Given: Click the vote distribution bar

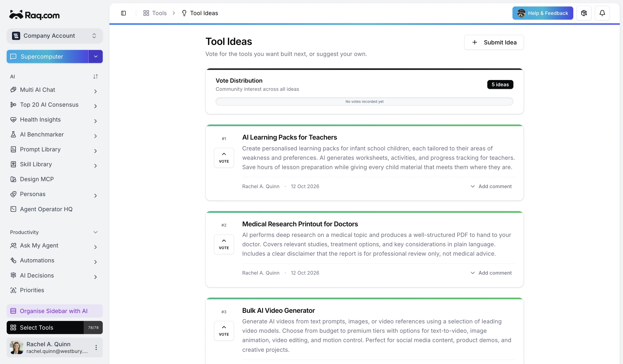Looking at the screenshot, I should [x=364, y=102].
